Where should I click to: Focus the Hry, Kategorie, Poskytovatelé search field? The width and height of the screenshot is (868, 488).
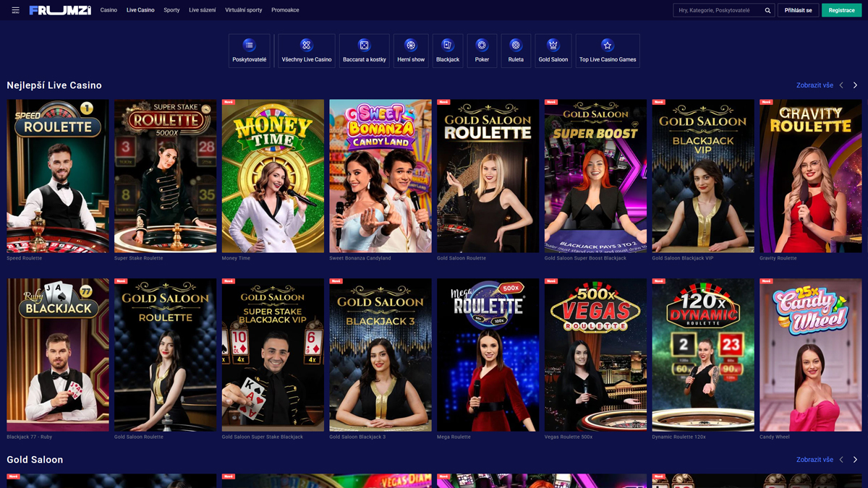click(x=718, y=11)
